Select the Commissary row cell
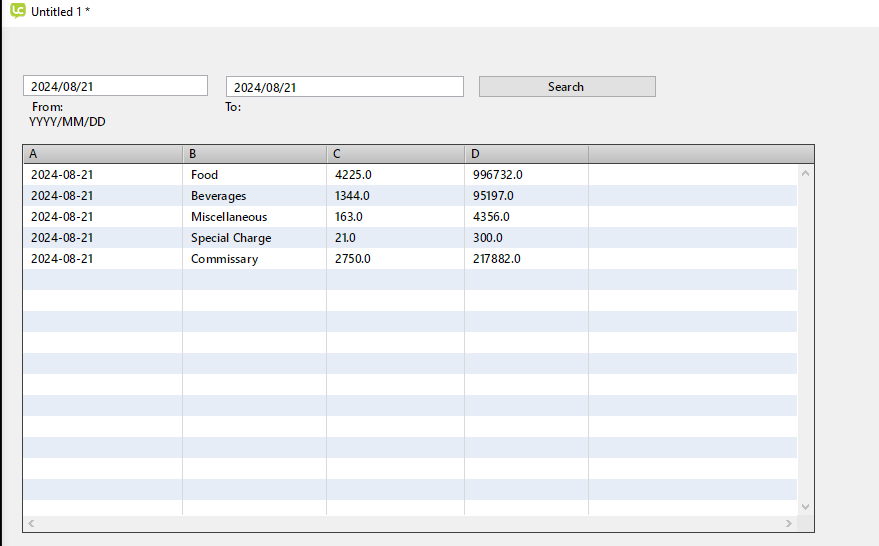879x546 pixels. pos(224,259)
